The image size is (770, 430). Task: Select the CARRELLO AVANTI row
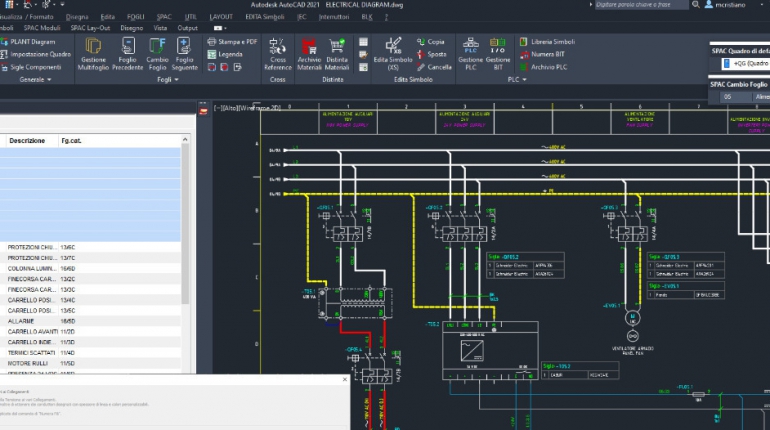[90, 332]
